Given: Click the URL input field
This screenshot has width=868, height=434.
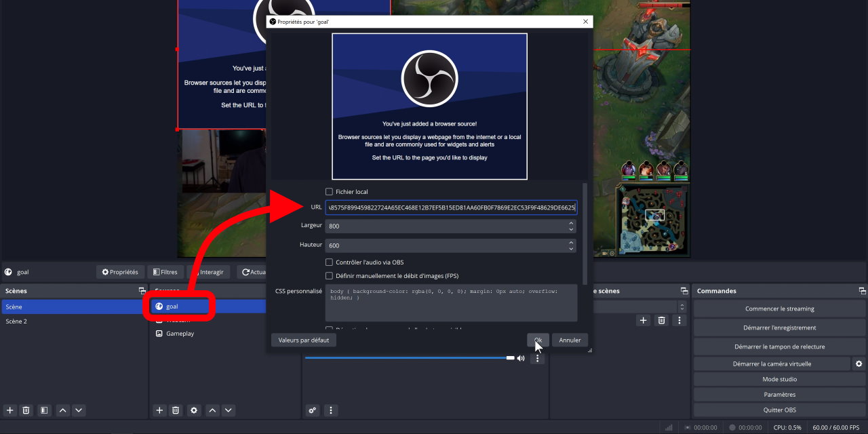Looking at the screenshot, I should pyautogui.click(x=451, y=208).
